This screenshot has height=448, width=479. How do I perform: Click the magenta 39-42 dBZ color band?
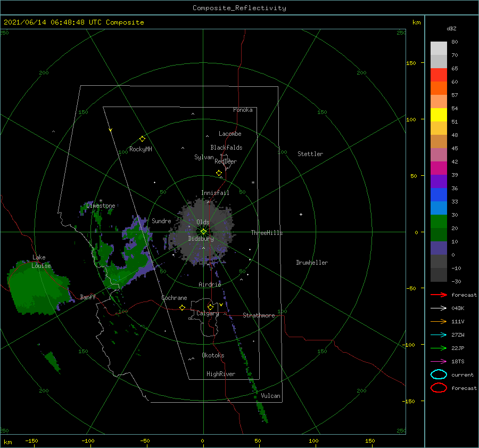point(439,168)
